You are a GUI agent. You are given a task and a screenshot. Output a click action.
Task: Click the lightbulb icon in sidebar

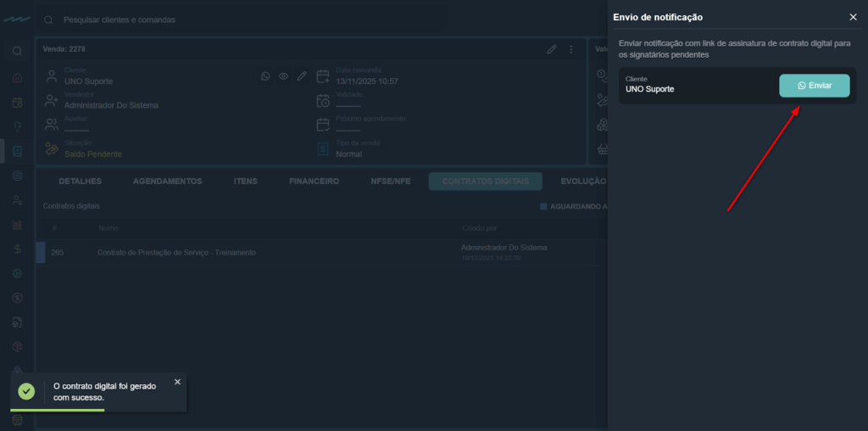(x=17, y=127)
